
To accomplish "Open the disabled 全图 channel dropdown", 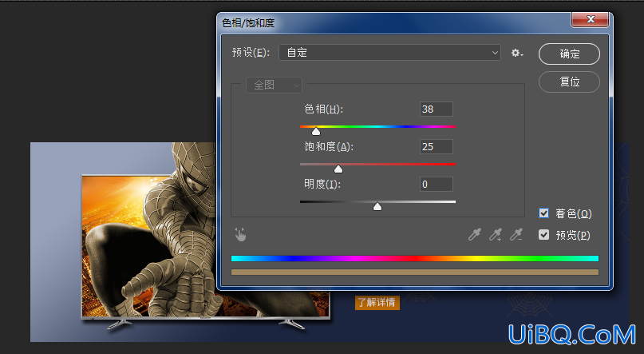I will pos(274,86).
